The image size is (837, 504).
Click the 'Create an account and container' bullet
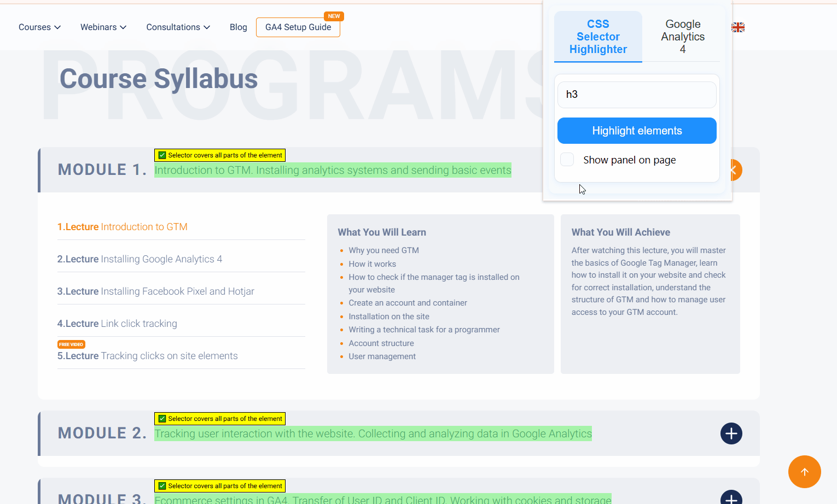(x=408, y=303)
